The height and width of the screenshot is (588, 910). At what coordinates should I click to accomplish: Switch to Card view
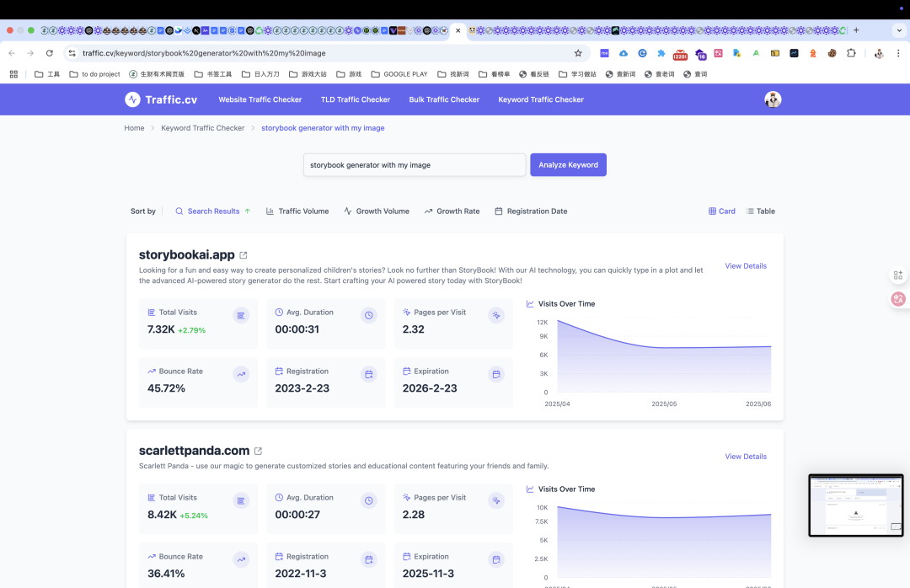[x=722, y=211]
